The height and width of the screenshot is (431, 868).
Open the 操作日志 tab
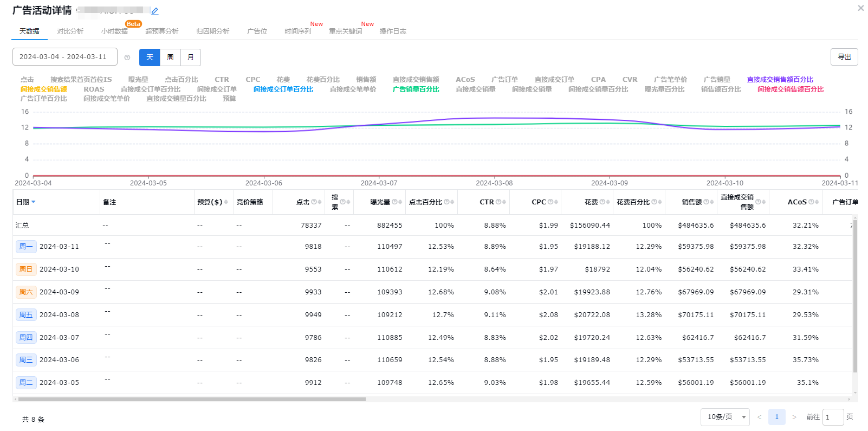tap(393, 31)
